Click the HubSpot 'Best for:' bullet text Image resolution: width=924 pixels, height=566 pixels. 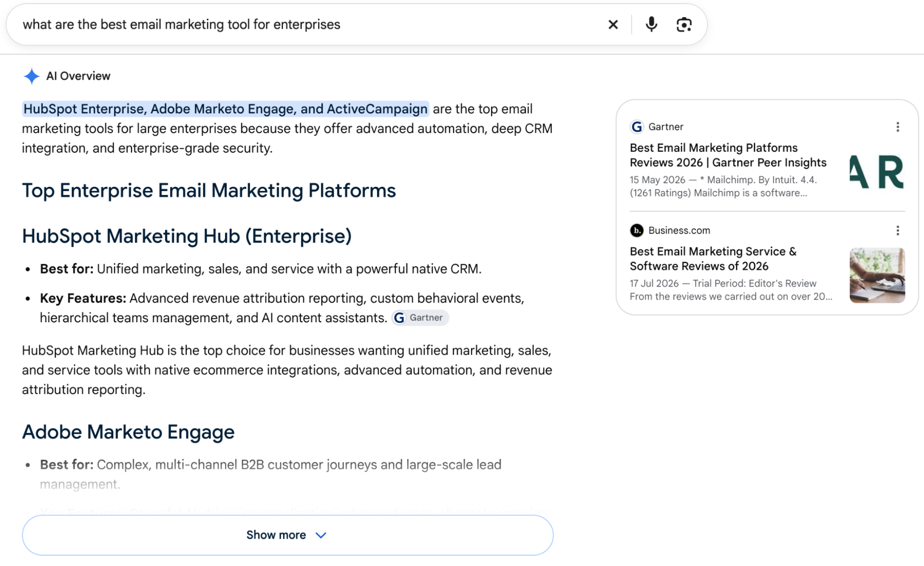pos(261,269)
